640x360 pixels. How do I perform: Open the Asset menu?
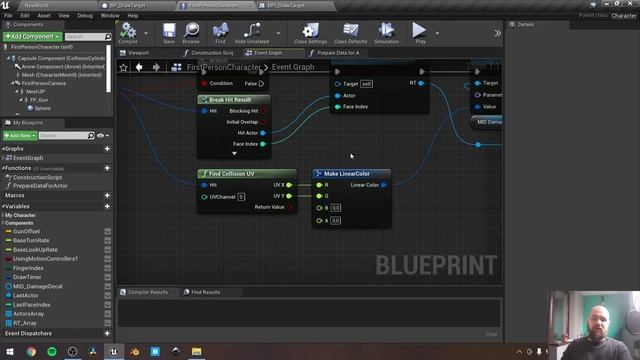[x=44, y=16]
